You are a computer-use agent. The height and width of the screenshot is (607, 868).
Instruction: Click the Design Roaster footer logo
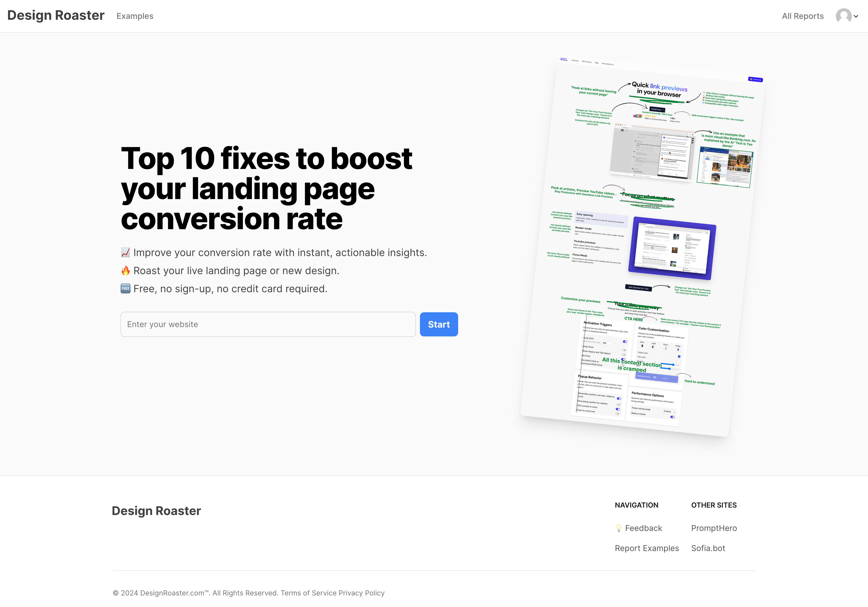point(156,511)
